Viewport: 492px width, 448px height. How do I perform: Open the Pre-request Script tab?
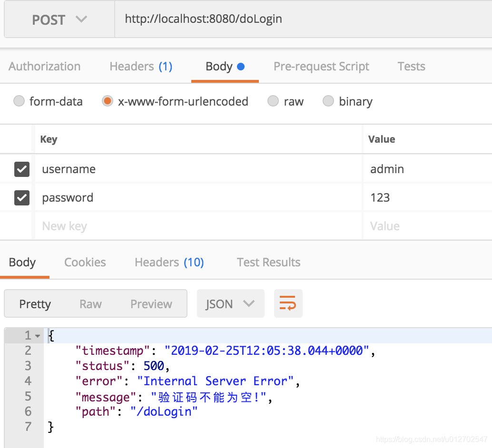point(321,67)
